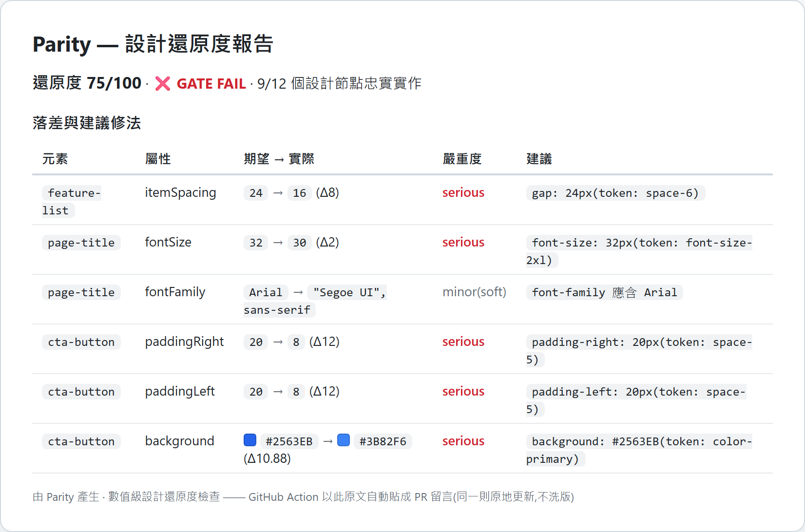Click 'serious' in the paddingRight row
This screenshot has height=532, width=805.
[463, 342]
